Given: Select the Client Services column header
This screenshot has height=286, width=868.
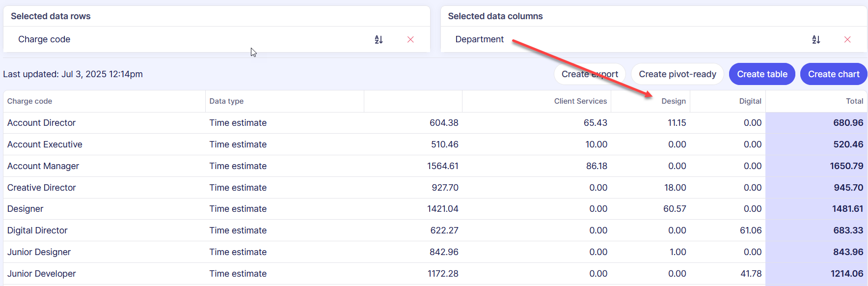Looking at the screenshot, I should pos(580,101).
